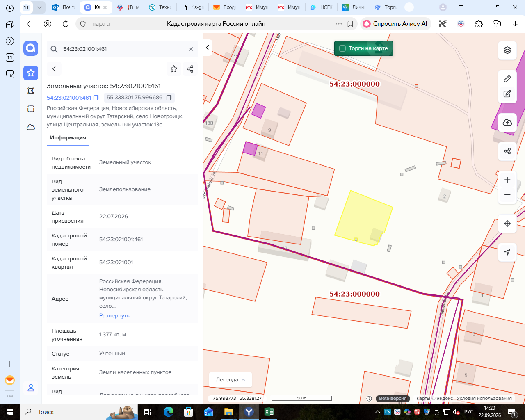Zoom out on the map
The image size is (525, 420).
pos(507,194)
